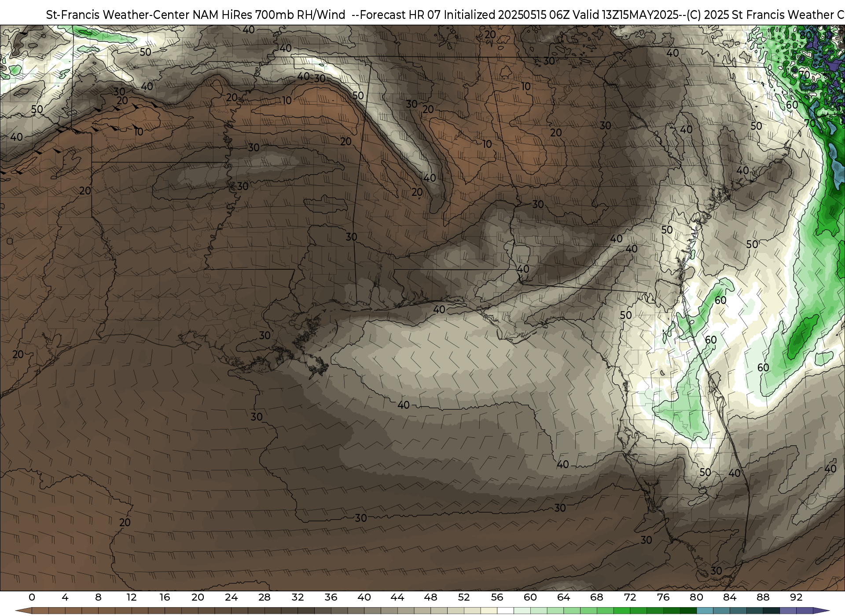Image resolution: width=845 pixels, height=616 pixels.
Task: Click the '92' label on the color scale
Action: (796, 597)
